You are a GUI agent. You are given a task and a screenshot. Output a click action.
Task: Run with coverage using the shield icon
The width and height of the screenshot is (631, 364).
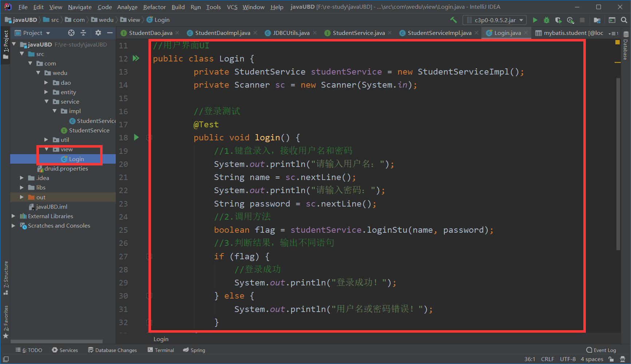558,20
